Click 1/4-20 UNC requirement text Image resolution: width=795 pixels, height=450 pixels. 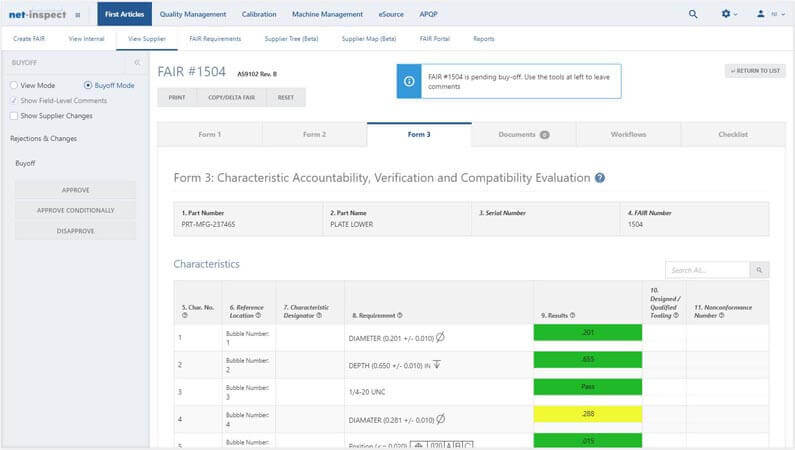[367, 392]
